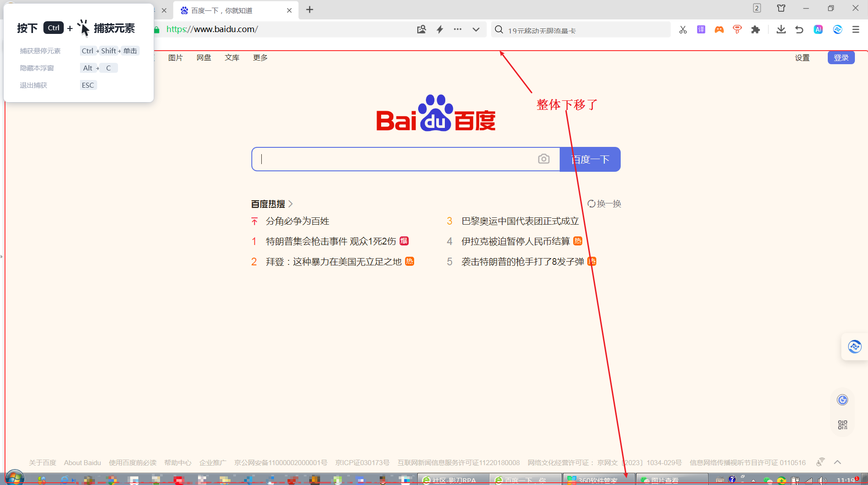
Task: Open hot search 巴黎奥运中国代表团正式成立
Action: 520,221
